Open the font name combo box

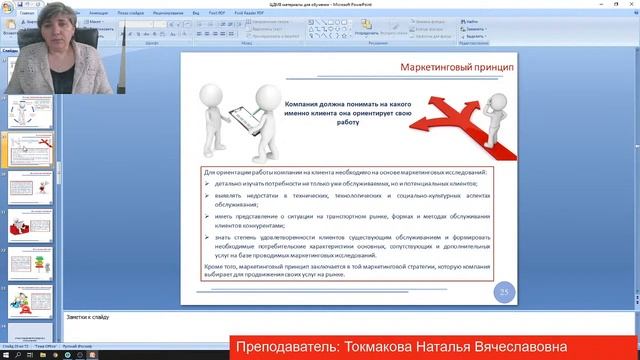[x=136, y=24]
